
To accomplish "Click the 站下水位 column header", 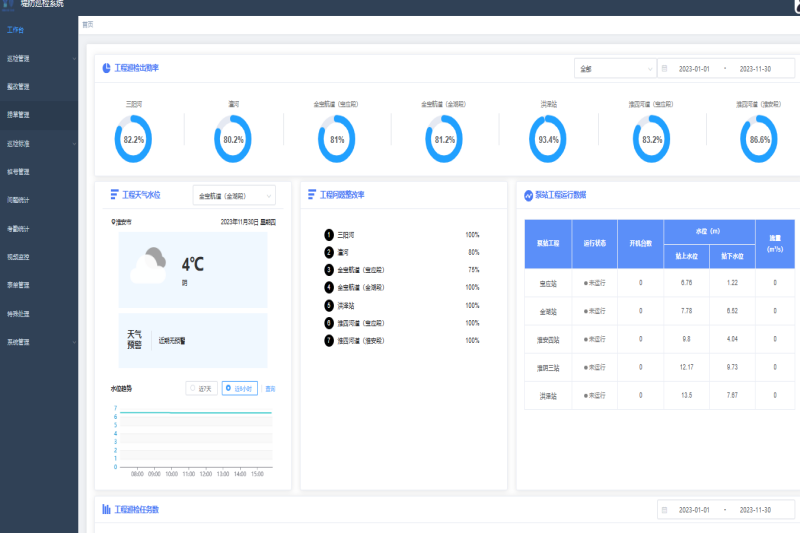I will (732, 256).
